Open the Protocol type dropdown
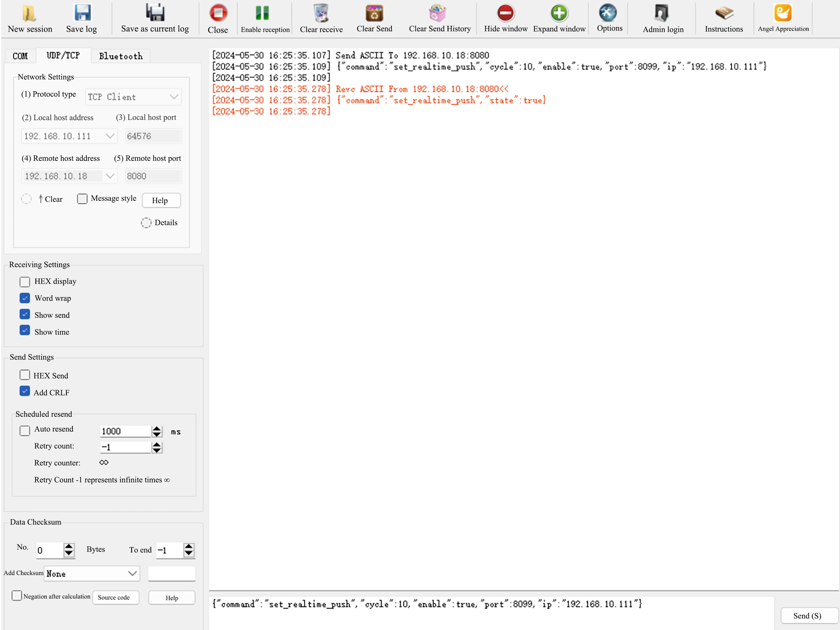Viewport: 840px width, 630px height. (133, 96)
